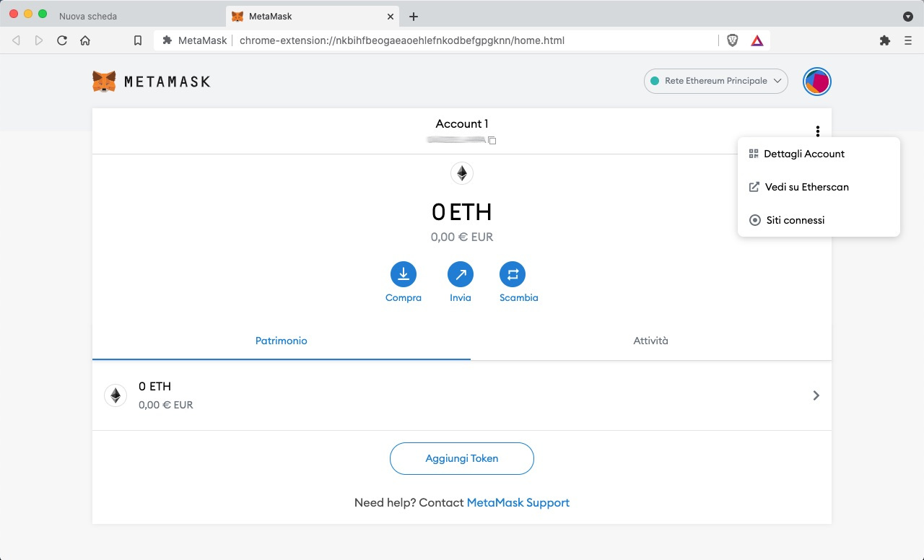Click the Scambia label
The height and width of the screenshot is (560, 924).
pyautogui.click(x=519, y=297)
